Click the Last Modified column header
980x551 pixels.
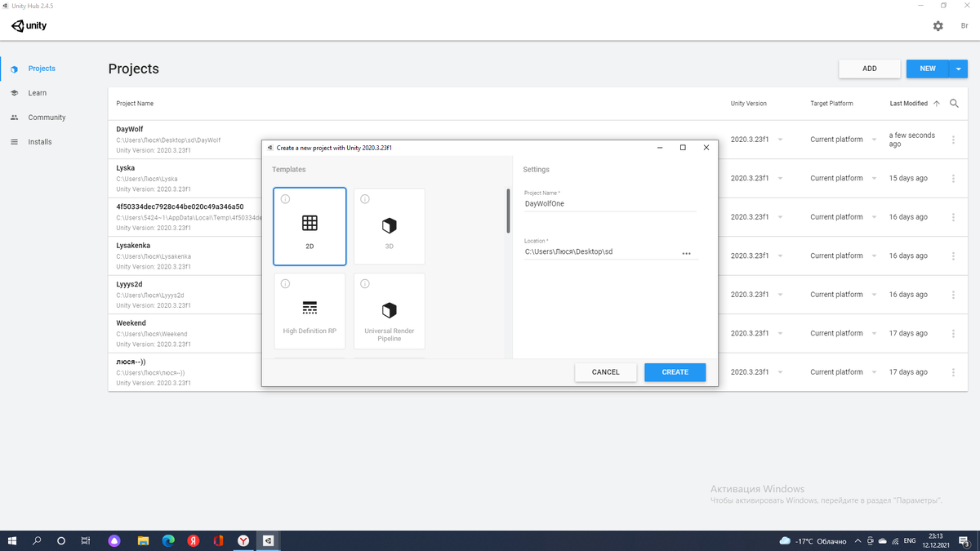[909, 104]
